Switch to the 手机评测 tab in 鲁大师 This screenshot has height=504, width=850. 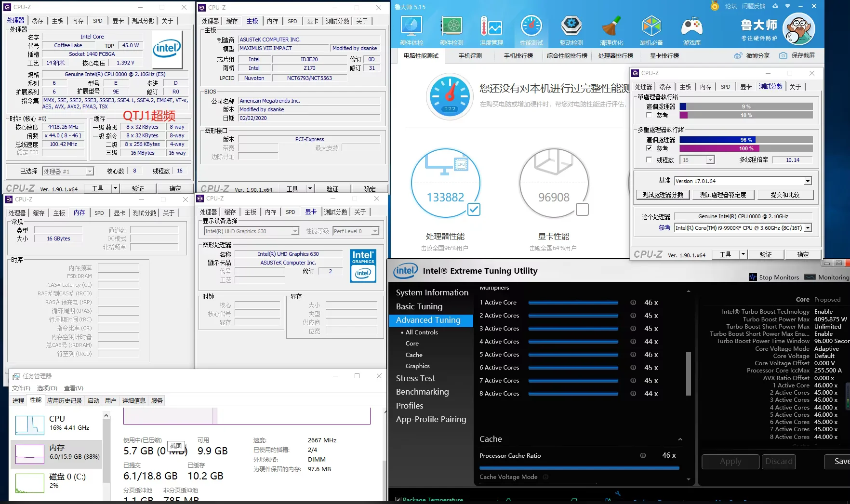point(470,56)
